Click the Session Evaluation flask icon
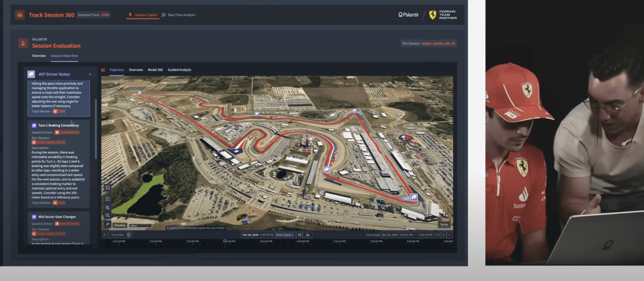This screenshot has height=281, width=644. (x=23, y=43)
